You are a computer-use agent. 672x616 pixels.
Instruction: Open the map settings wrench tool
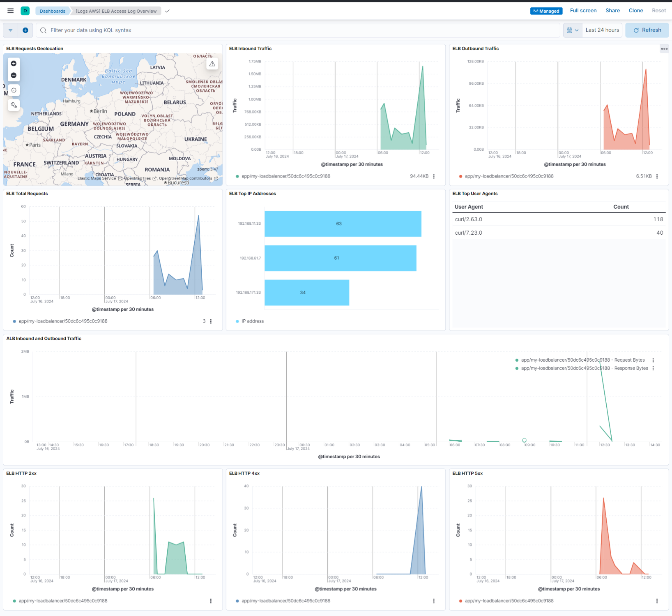[14, 105]
